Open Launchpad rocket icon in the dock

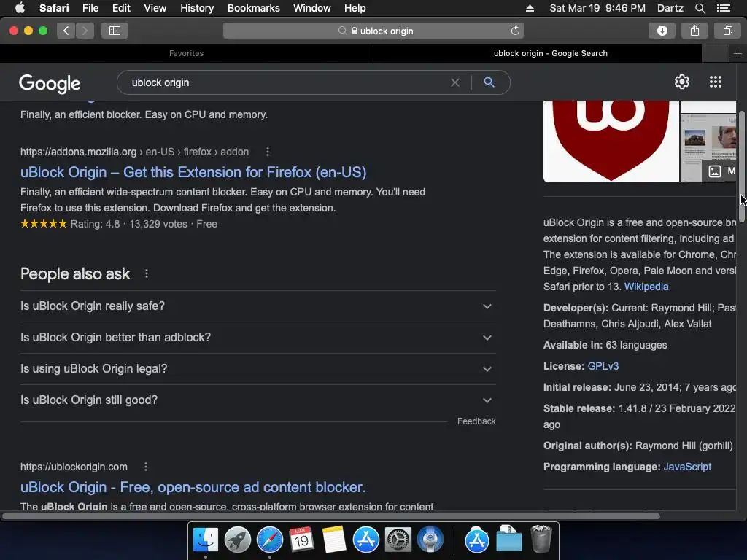point(237,540)
